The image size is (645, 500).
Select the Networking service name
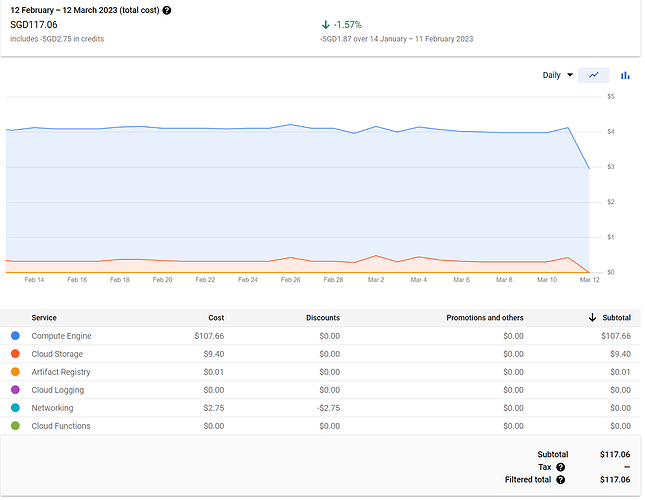click(x=52, y=408)
